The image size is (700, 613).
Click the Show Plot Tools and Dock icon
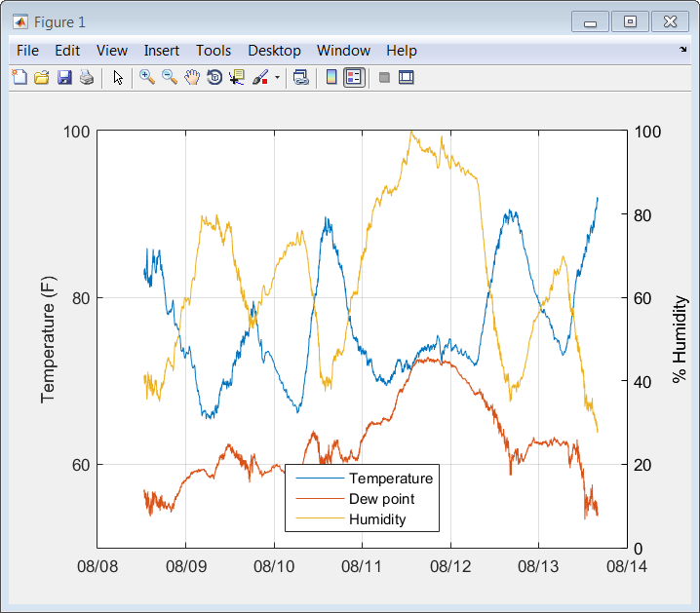(407, 78)
